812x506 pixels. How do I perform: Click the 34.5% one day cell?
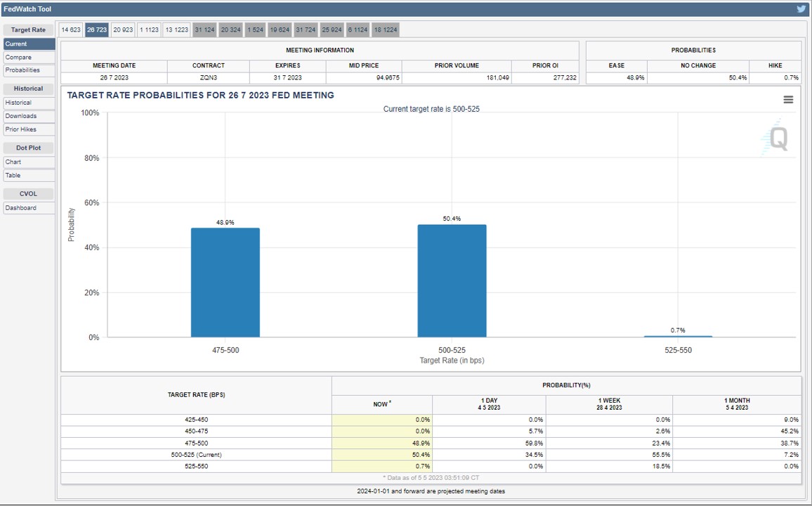[x=490, y=455]
